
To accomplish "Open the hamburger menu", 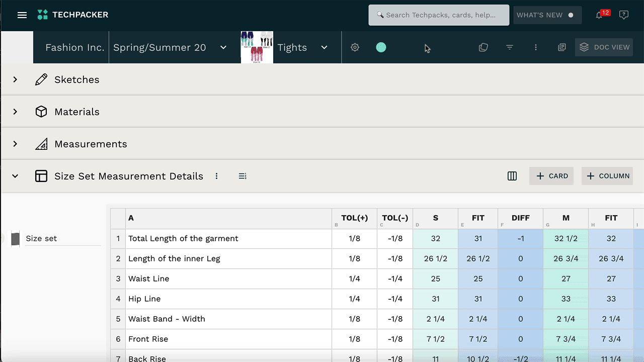I will point(22,15).
